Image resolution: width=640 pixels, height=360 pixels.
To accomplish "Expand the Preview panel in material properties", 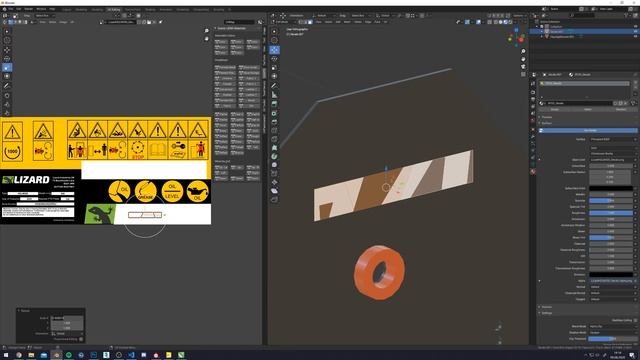I will tap(547, 117).
